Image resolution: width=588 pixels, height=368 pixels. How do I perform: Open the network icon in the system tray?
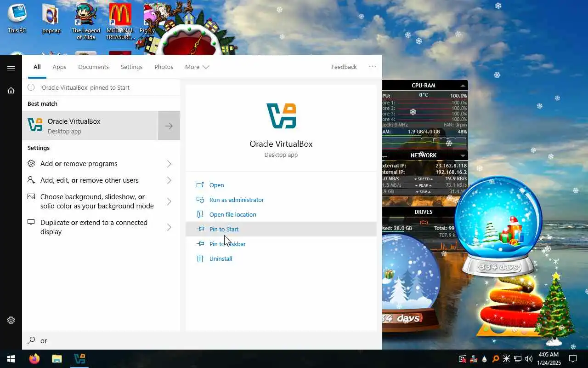pyautogui.click(x=518, y=359)
